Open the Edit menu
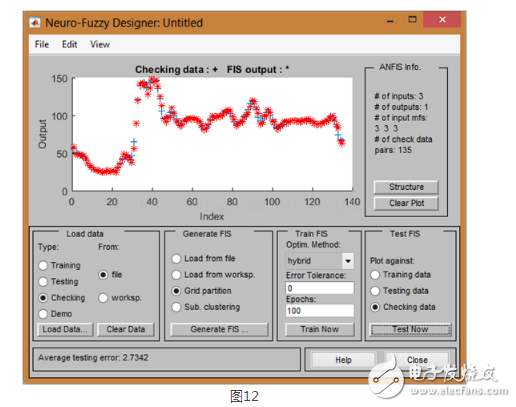Screen dimensions: 516x407 coord(69,44)
